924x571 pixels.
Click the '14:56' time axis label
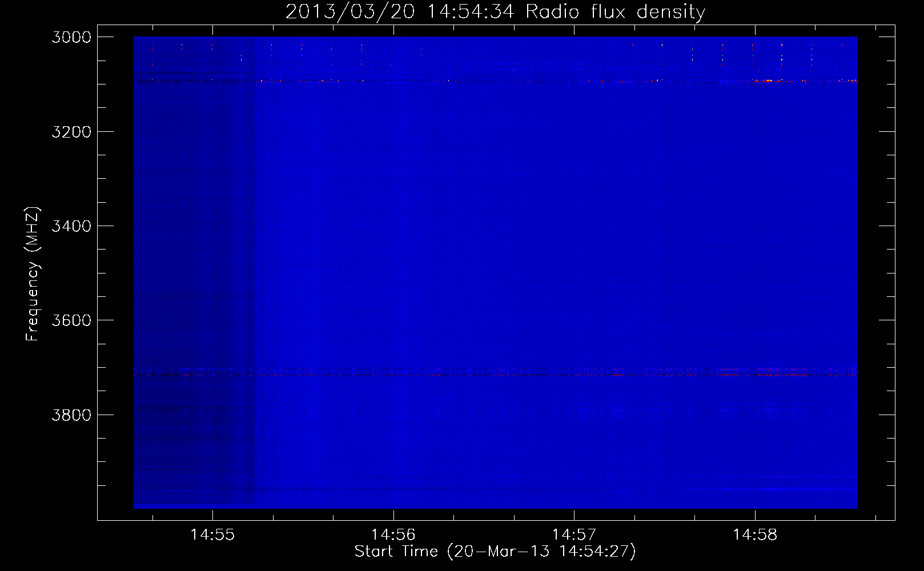[393, 535]
